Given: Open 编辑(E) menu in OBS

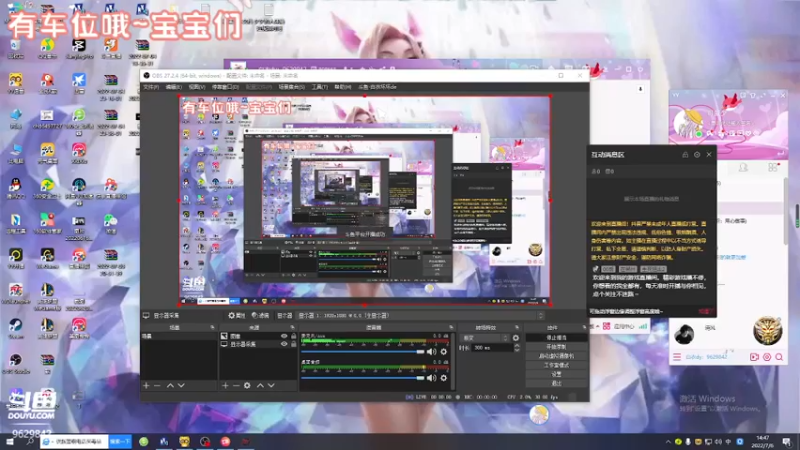Looking at the screenshot, I should pos(174,87).
